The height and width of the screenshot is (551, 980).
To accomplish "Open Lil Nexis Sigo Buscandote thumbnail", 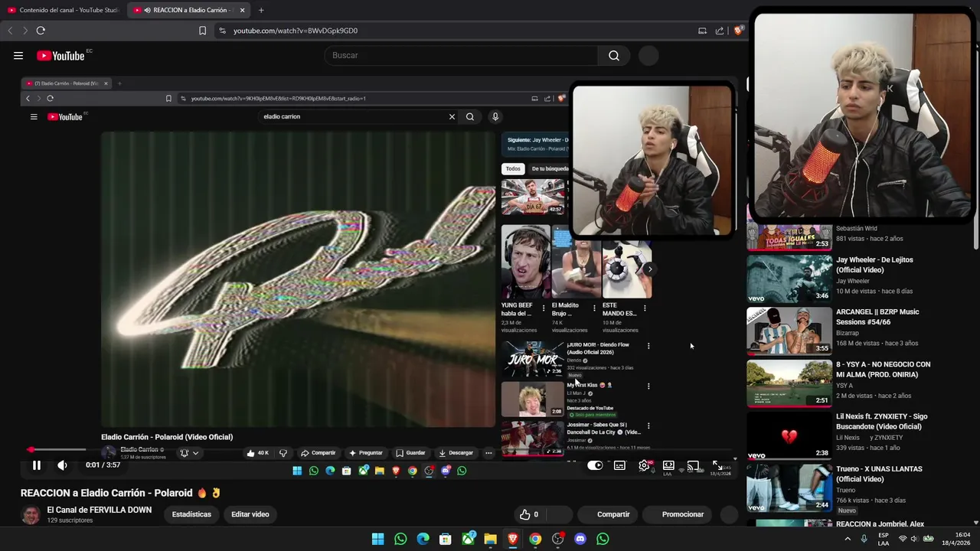I will click(789, 435).
